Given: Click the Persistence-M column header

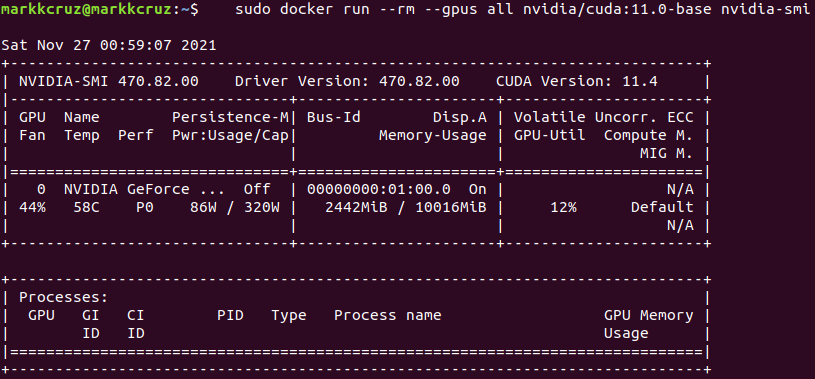Looking at the screenshot, I should (230, 117).
